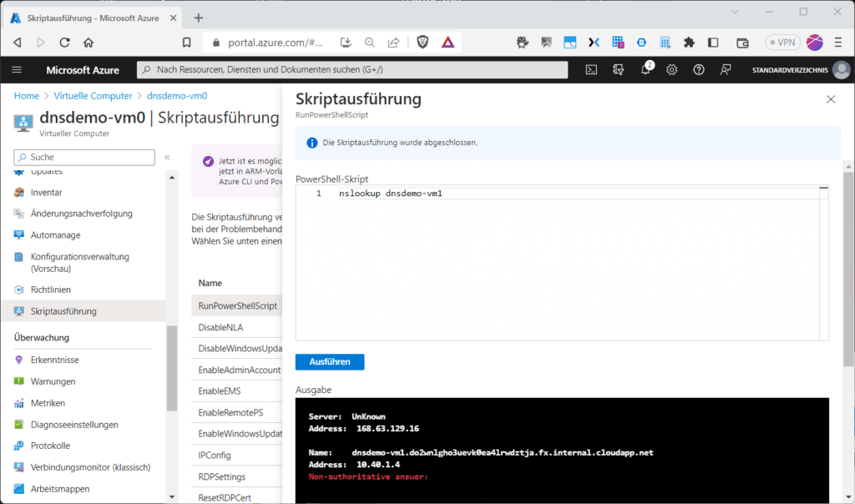Open the account avatar menu

pyautogui.click(x=842, y=70)
